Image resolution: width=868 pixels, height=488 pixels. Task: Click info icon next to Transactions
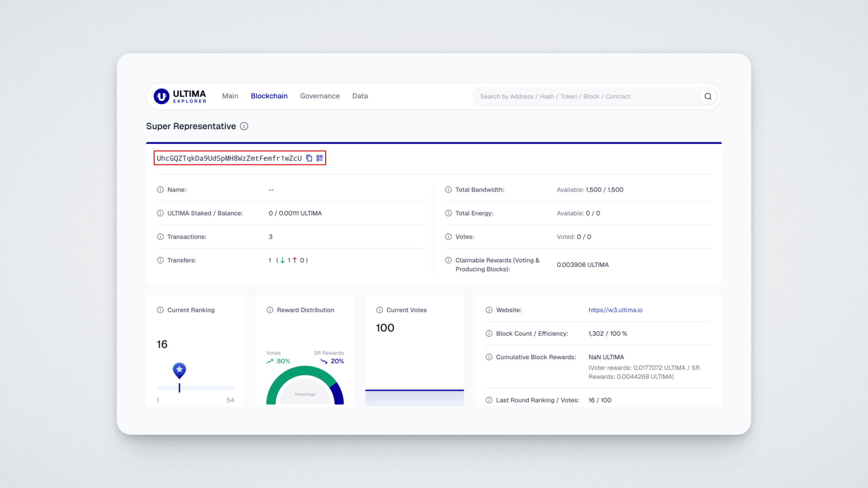point(160,237)
